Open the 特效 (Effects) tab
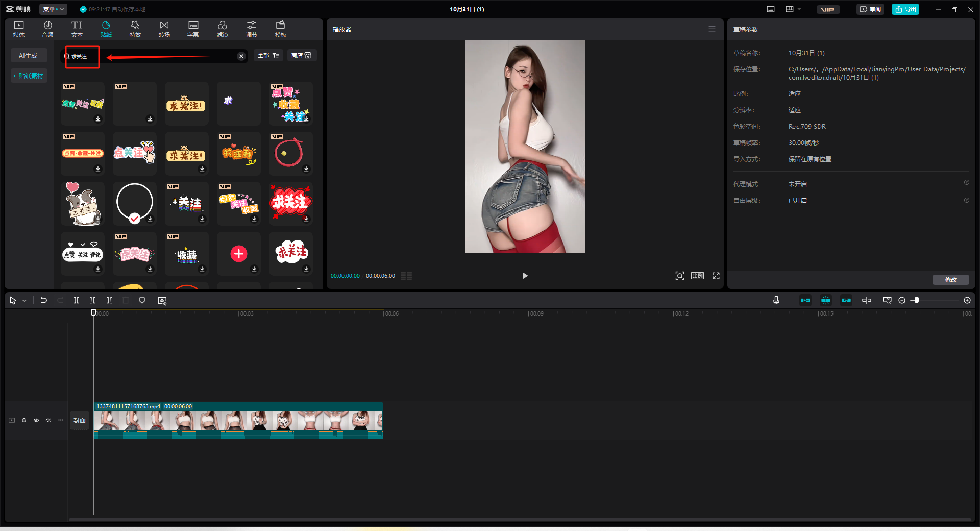Image resolution: width=980 pixels, height=531 pixels. click(135, 29)
